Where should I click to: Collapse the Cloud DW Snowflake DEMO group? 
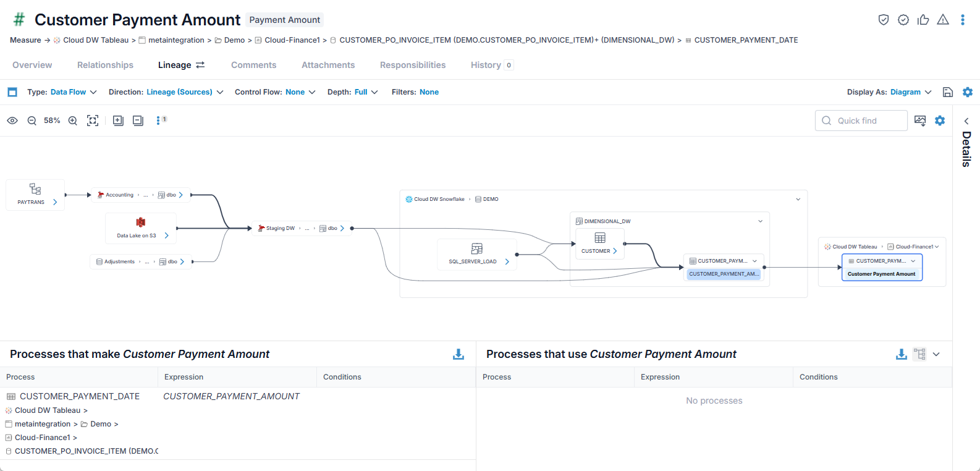(x=798, y=199)
